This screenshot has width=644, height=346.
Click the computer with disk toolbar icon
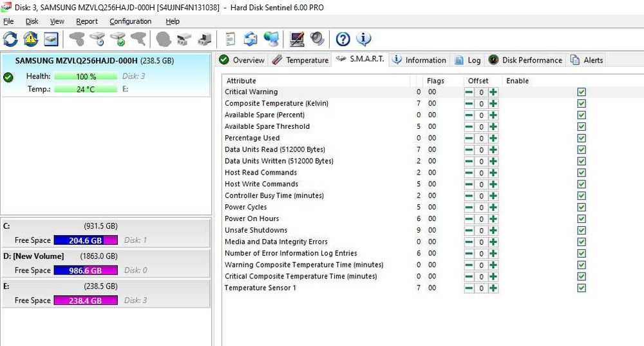click(x=205, y=39)
